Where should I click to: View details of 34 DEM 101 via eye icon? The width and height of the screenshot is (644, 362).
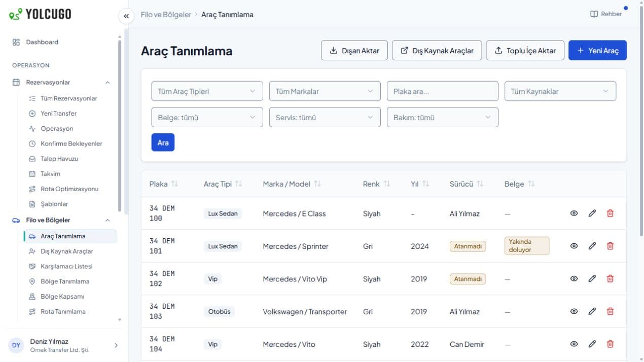point(574,246)
